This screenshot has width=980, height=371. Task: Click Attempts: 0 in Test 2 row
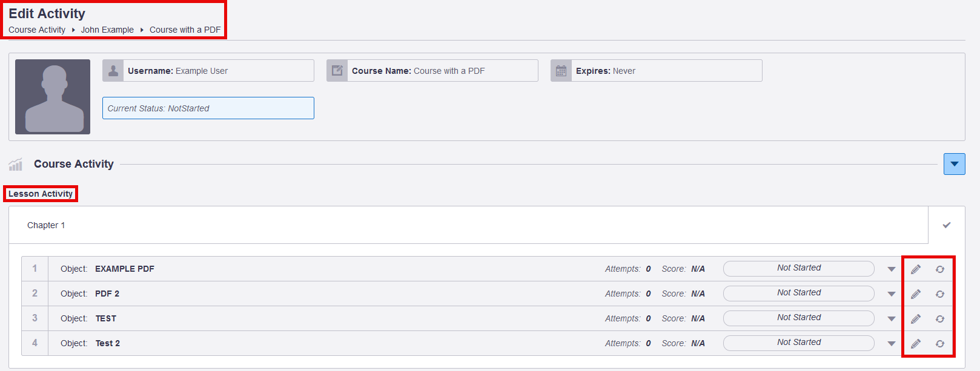tap(628, 343)
